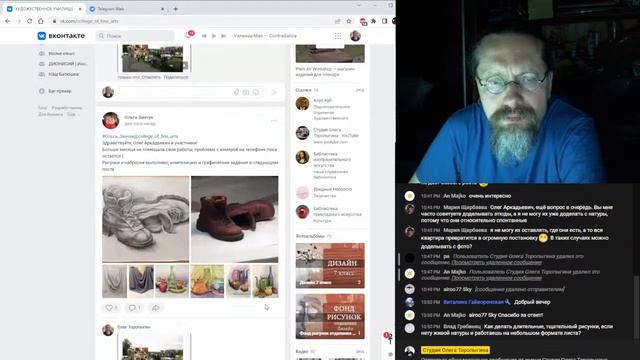Open the pencil drawing of boots image
640x360 pixels.
point(146,219)
